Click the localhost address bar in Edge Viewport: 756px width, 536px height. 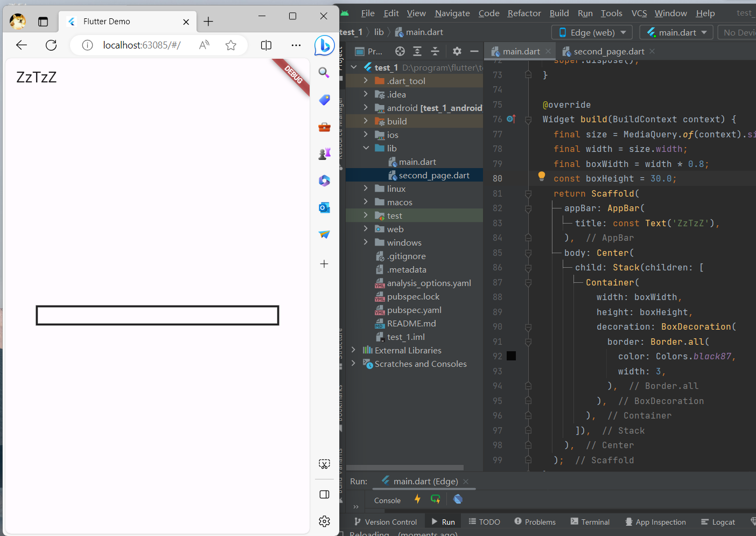pos(142,45)
